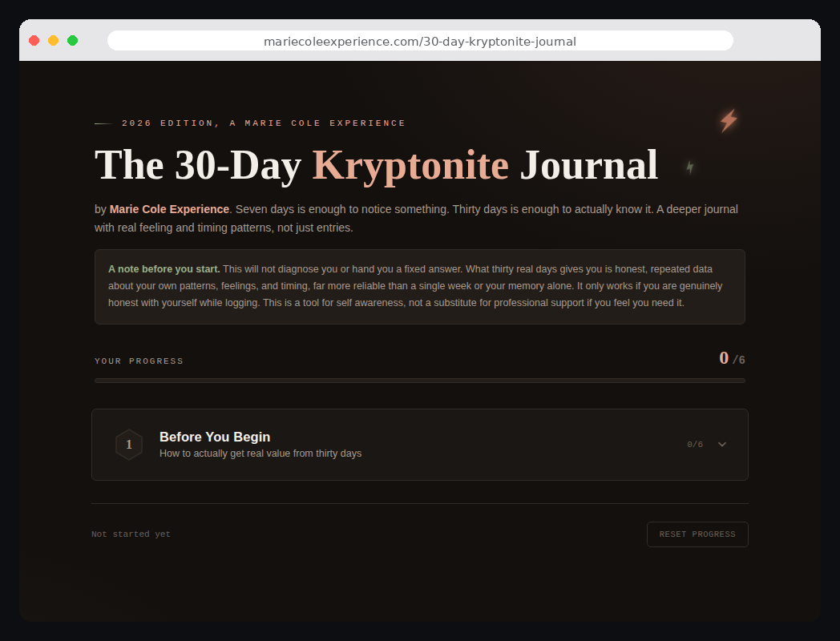Expand the Before You Begin chevron
Viewport: 840px width, 641px height.
click(x=721, y=445)
